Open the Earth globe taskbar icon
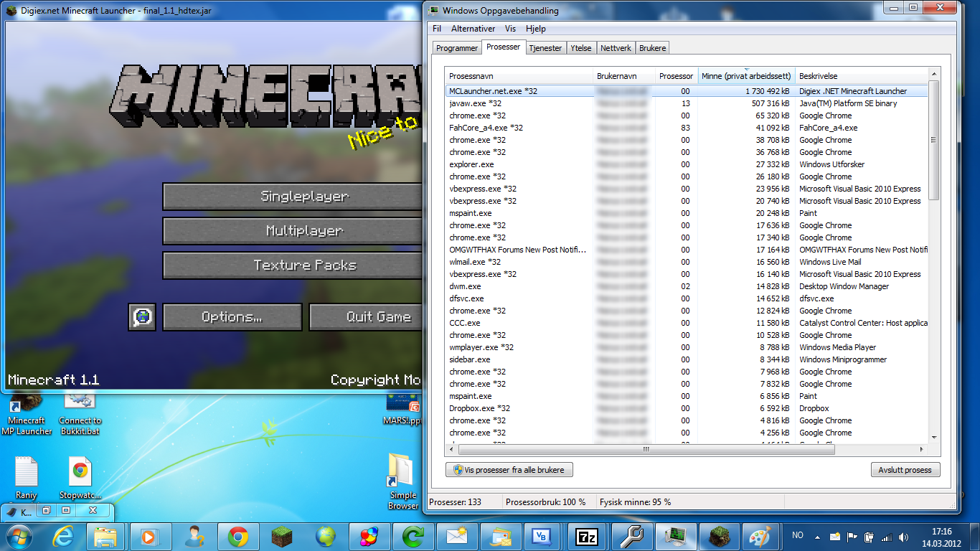Screen dimensions: 980x551 (326, 536)
